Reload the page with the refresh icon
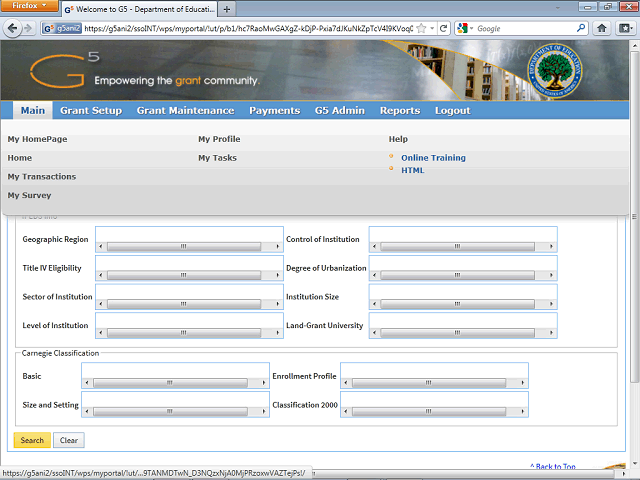 pyautogui.click(x=444, y=28)
